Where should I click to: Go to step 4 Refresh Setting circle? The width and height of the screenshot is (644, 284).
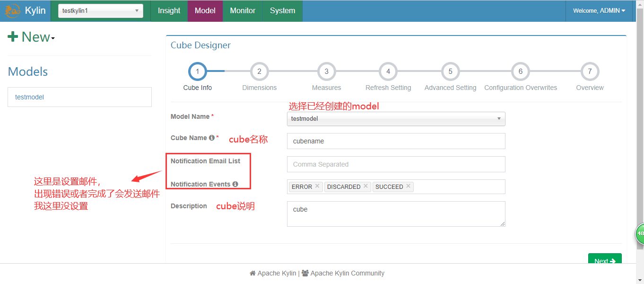[x=388, y=71]
